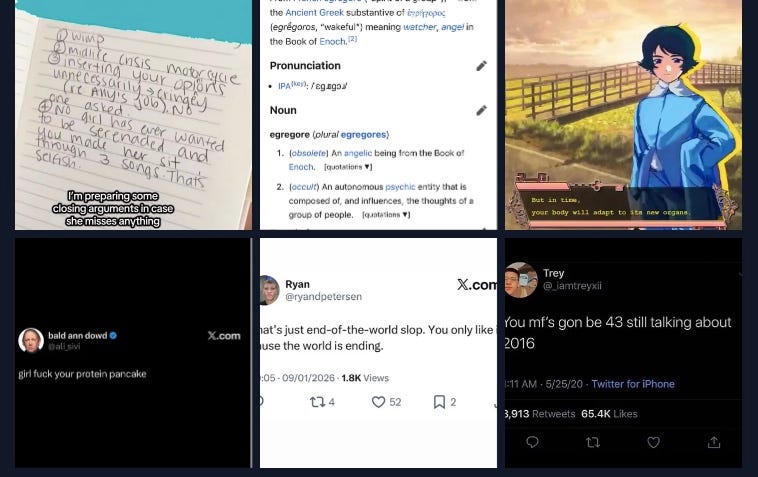Screen dimensions: 758x477
Task: Expand quotations under the angelic being definition
Action: (348, 167)
